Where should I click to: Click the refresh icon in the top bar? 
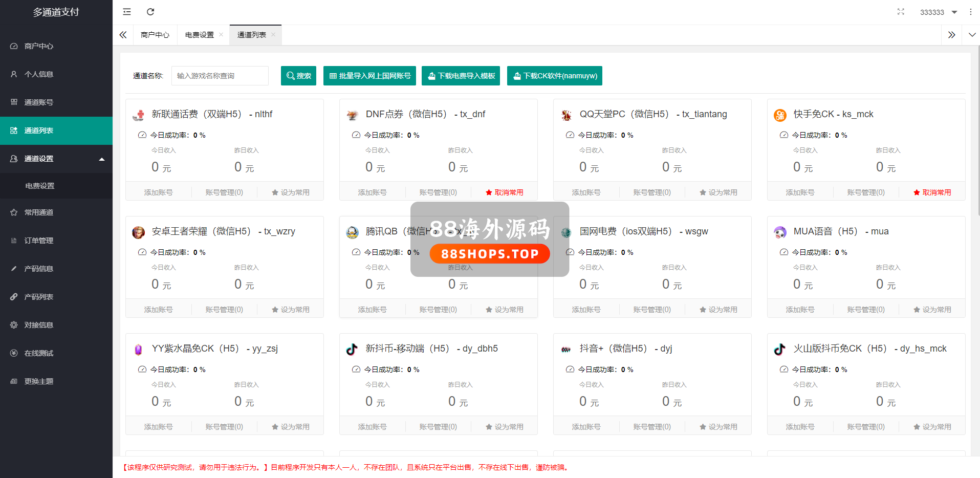(x=150, y=12)
